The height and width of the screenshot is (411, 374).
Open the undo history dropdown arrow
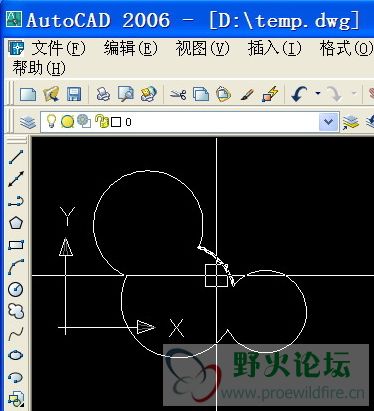318,94
